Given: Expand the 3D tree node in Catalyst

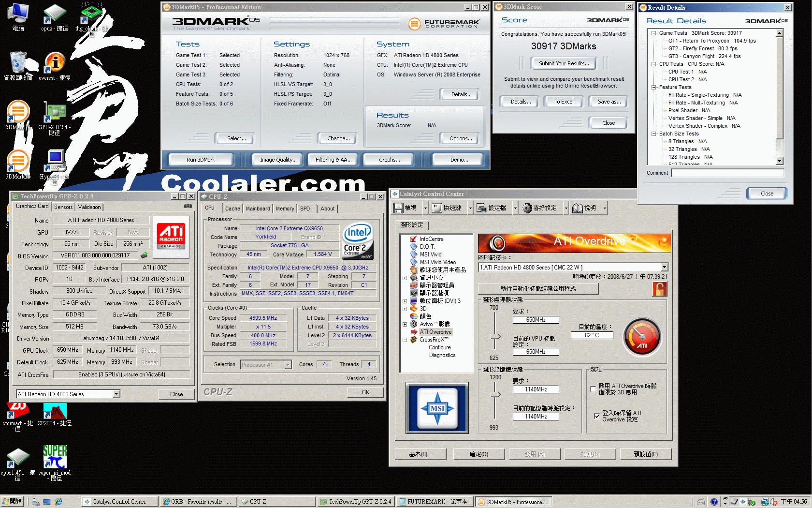Looking at the screenshot, I should click(405, 309).
